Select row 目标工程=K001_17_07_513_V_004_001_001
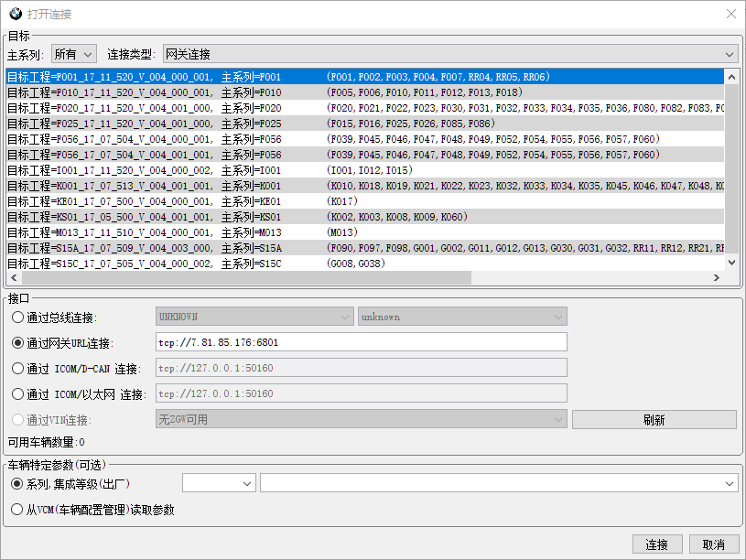The image size is (746, 560). 365,186
